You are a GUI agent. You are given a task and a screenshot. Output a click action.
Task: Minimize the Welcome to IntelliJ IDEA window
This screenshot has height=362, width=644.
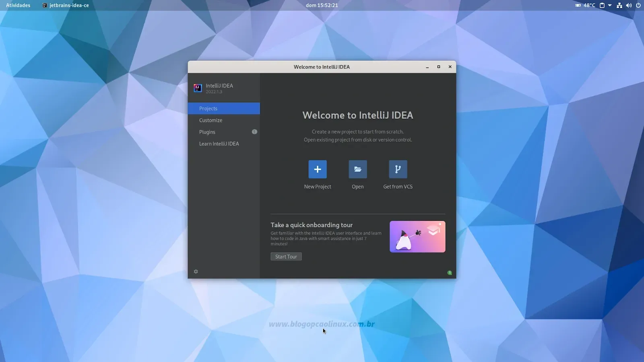click(427, 67)
